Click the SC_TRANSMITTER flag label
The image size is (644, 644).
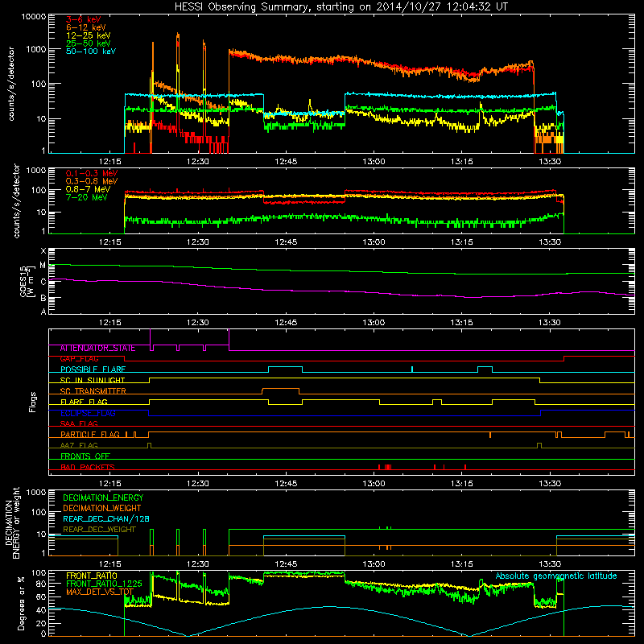(x=93, y=391)
